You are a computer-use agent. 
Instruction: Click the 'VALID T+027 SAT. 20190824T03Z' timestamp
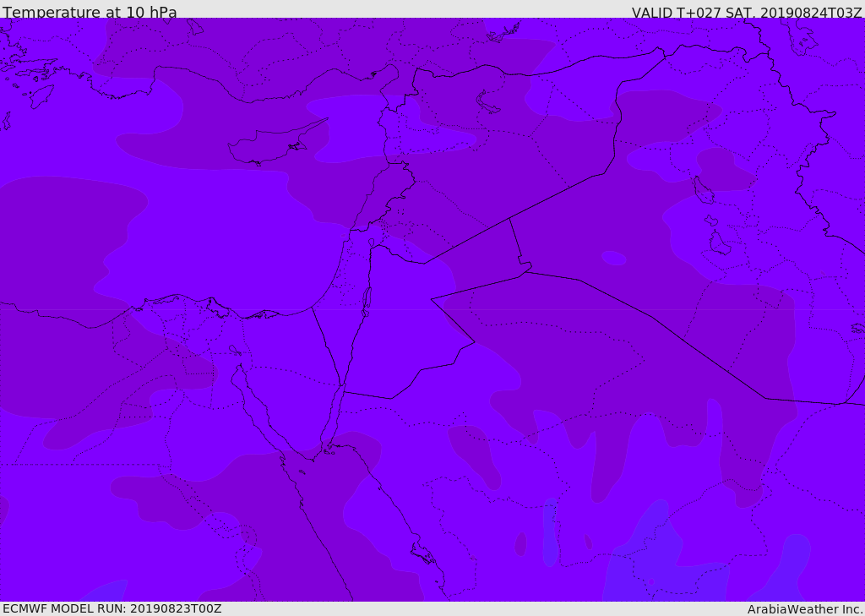[x=747, y=13]
